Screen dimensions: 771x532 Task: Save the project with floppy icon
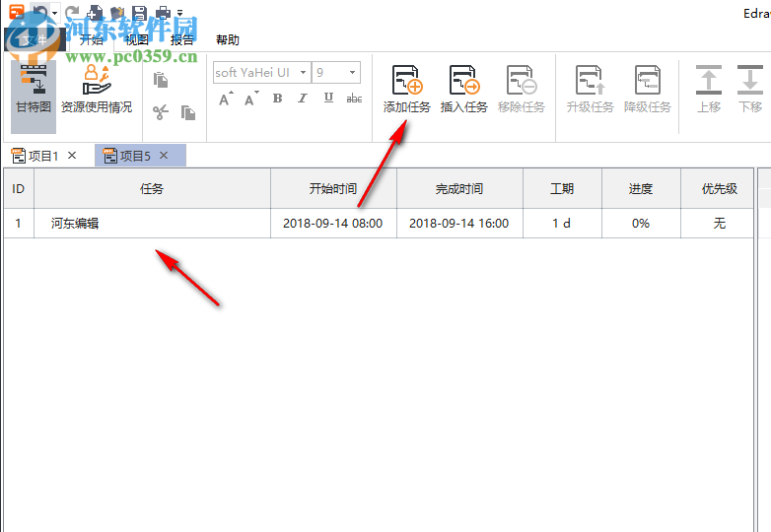[x=140, y=13]
